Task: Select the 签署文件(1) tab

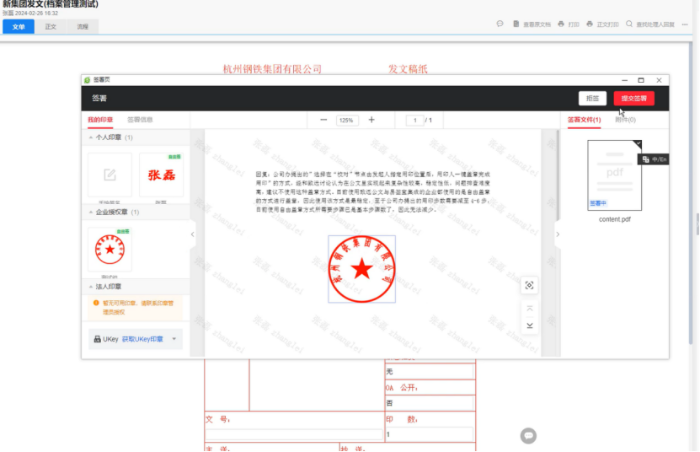Action: [x=584, y=120]
